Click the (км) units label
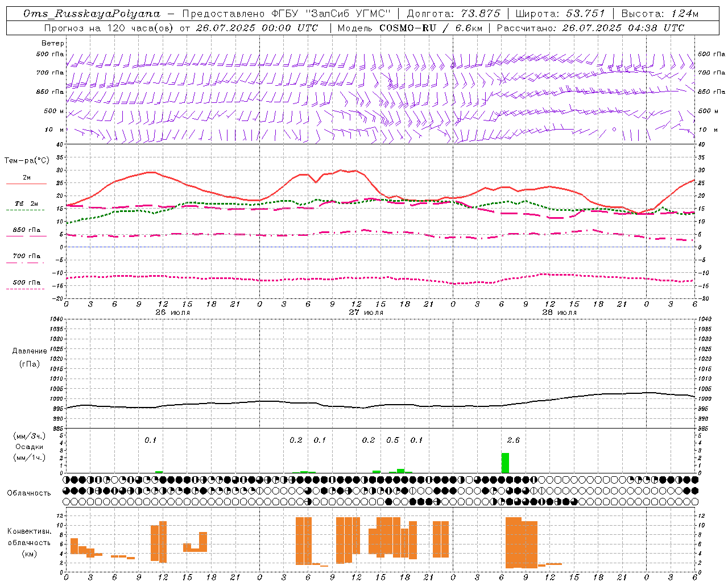Viewport: 728px width, 582px height. click(29, 554)
